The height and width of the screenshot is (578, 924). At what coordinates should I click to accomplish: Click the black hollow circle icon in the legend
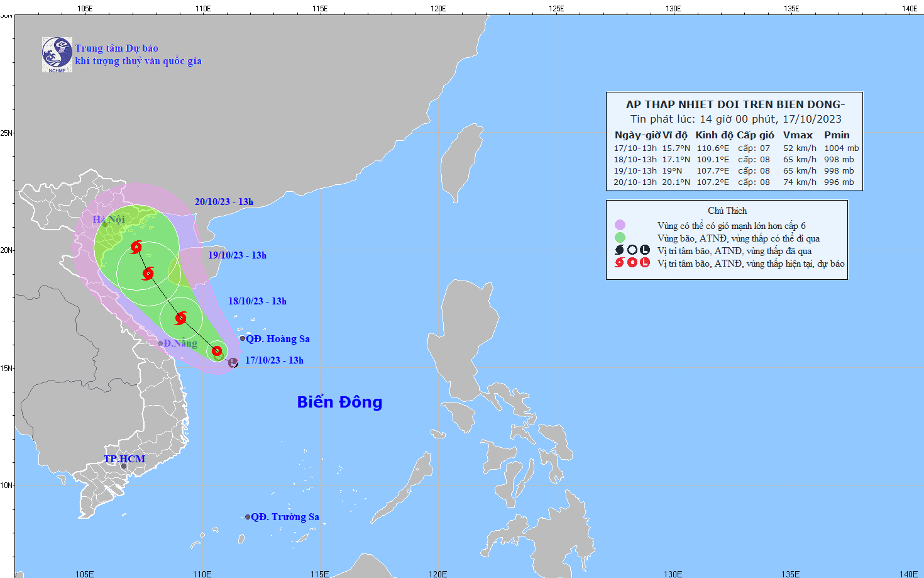[x=632, y=250]
